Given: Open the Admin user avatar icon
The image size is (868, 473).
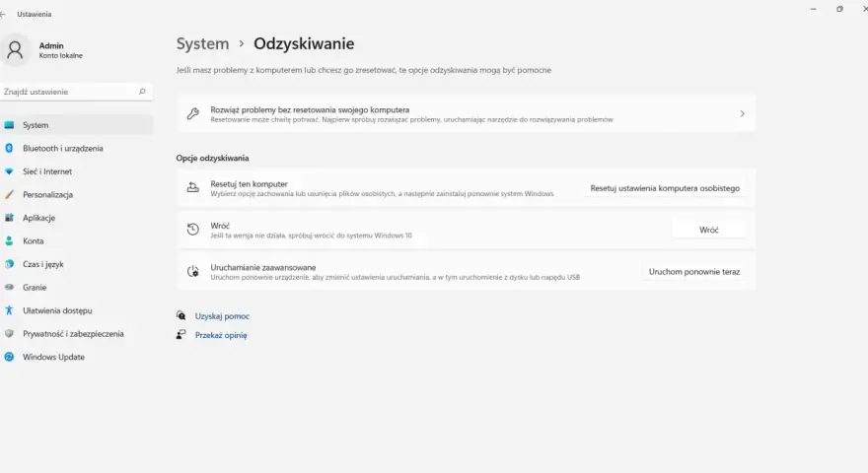Looking at the screenshot, I should pyautogui.click(x=15, y=50).
